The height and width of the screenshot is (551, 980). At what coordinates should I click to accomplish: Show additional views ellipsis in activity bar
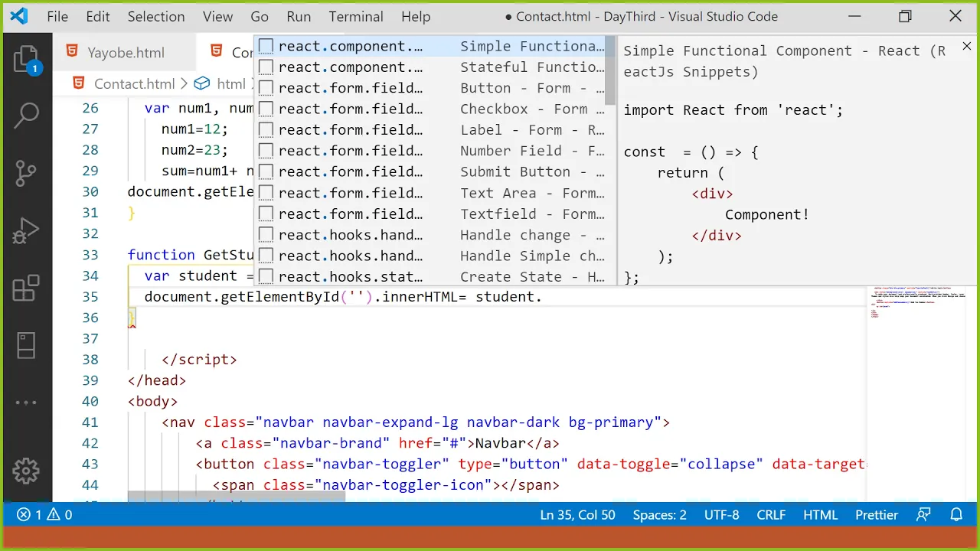26,403
